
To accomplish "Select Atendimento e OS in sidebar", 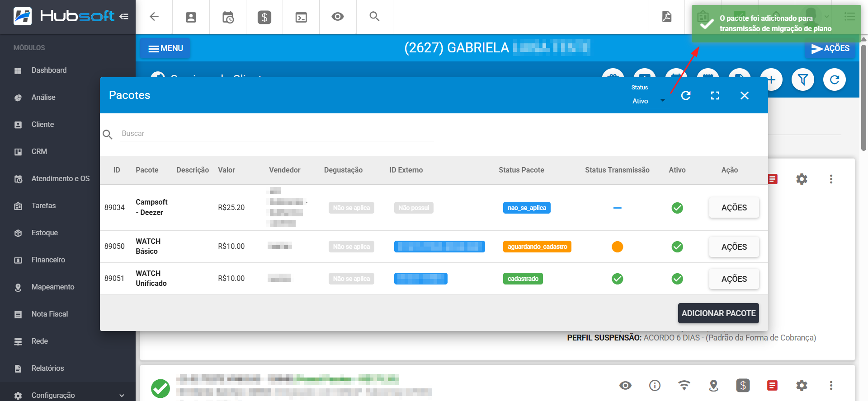I will tap(60, 178).
